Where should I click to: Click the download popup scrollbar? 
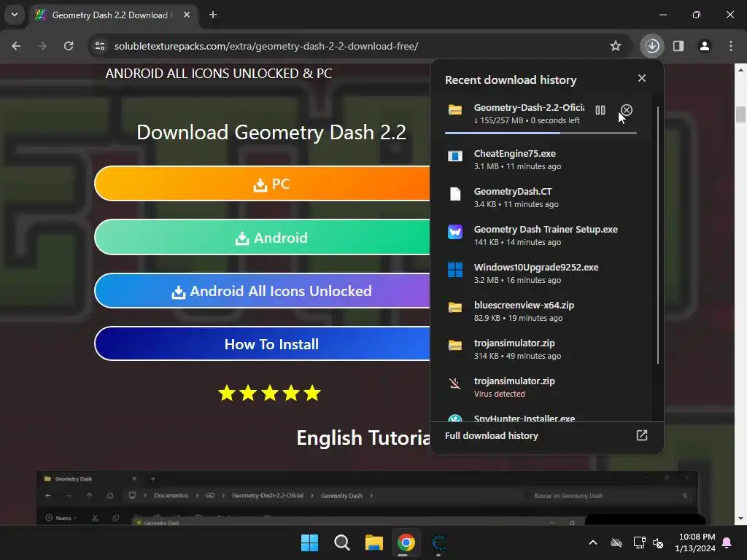tap(658, 236)
